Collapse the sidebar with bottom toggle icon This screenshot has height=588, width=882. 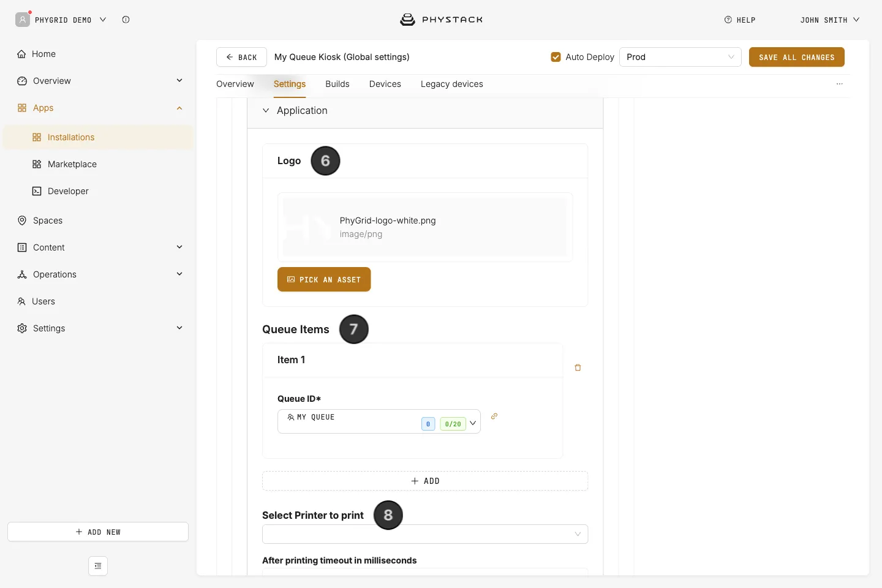(x=98, y=566)
